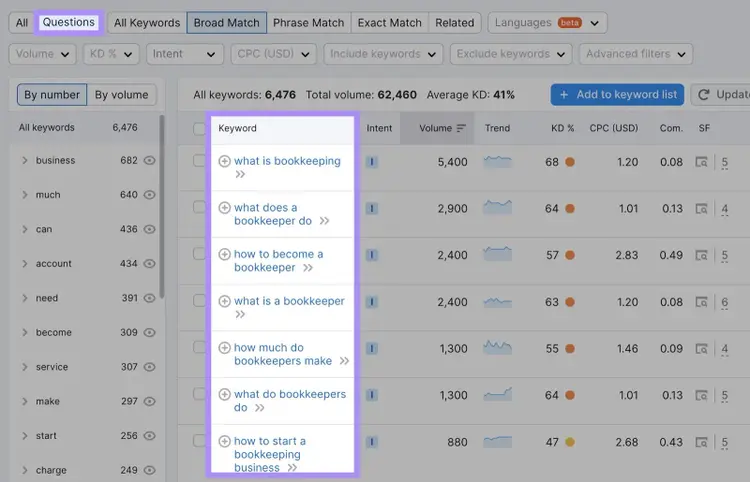Viewport: 750px width, 482px height.
Task: Check the box for 'what does a bookkeeper do' row
Action: [199, 207]
